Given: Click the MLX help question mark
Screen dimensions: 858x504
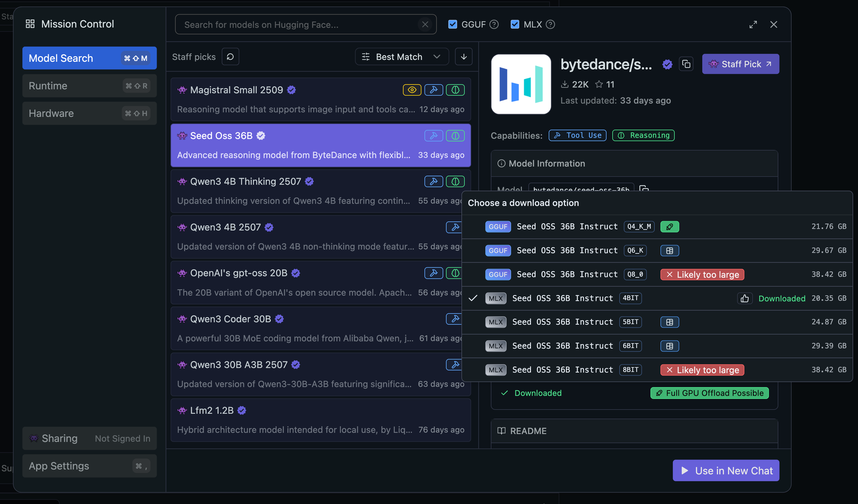Looking at the screenshot, I should (x=550, y=24).
